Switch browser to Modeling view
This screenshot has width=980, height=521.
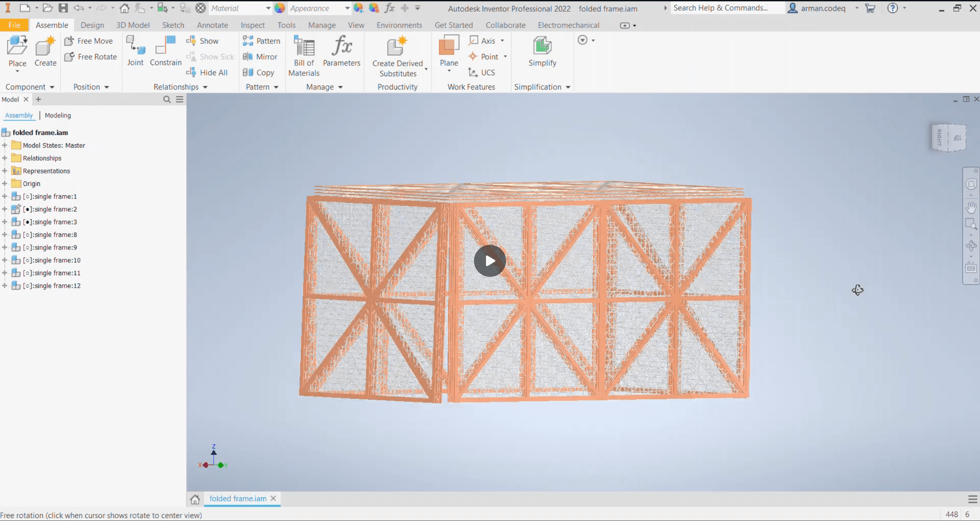tap(58, 115)
